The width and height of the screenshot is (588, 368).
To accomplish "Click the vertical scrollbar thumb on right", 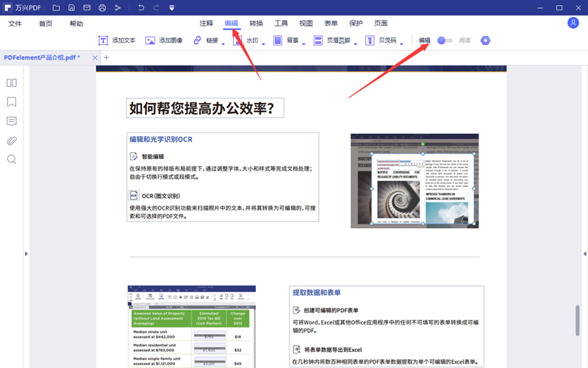I will [578, 319].
